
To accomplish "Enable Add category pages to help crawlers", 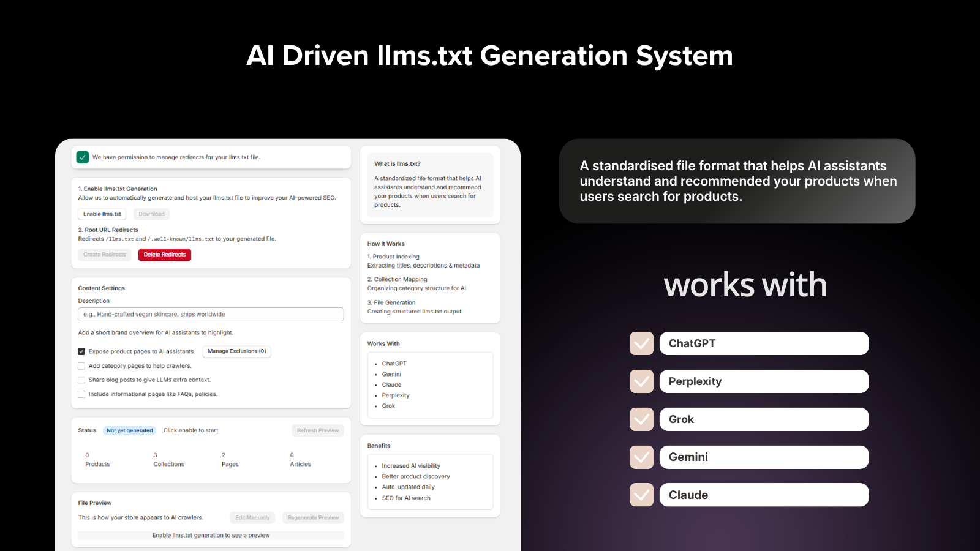I will coord(81,366).
